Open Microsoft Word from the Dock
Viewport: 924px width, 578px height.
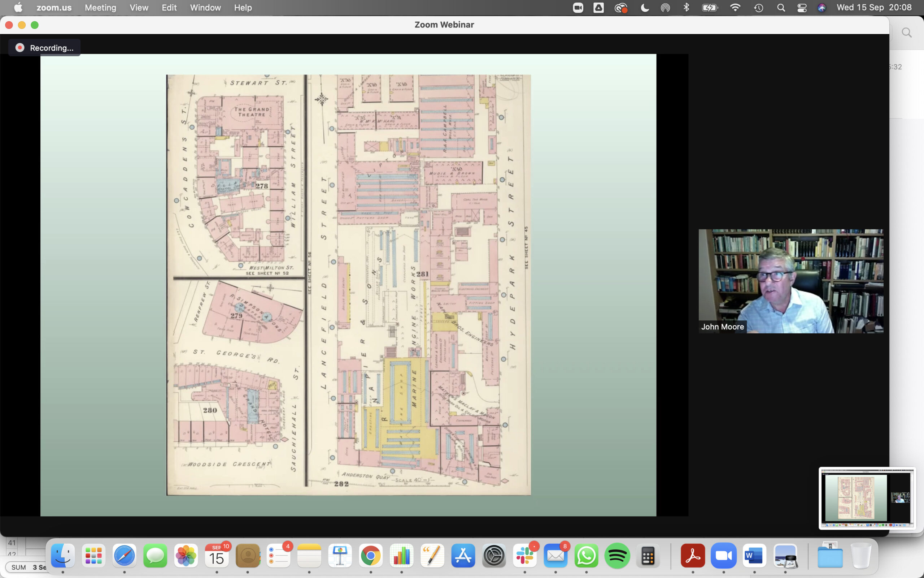(x=754, y=556)
